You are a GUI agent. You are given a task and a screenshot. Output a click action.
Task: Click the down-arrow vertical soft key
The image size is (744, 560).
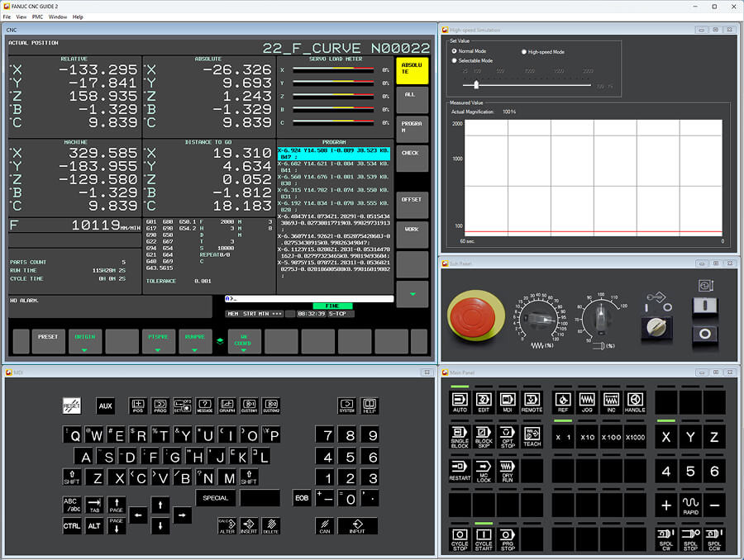412,293
